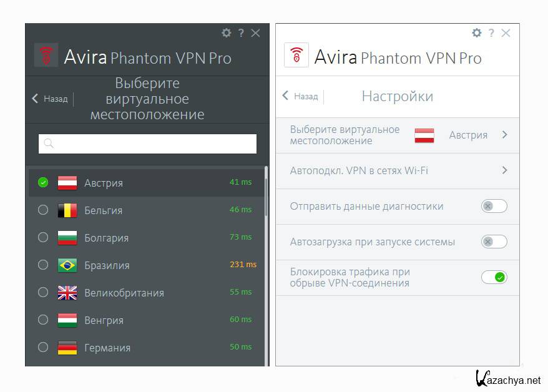Open settings gear in dark window
The width and height of the screenshot is (548, 392).
(x=226, y=33)
